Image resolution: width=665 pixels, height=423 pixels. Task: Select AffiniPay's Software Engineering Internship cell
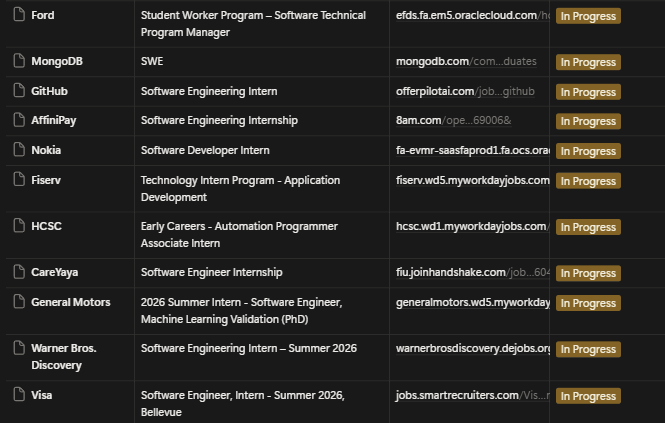click(262, 121)
